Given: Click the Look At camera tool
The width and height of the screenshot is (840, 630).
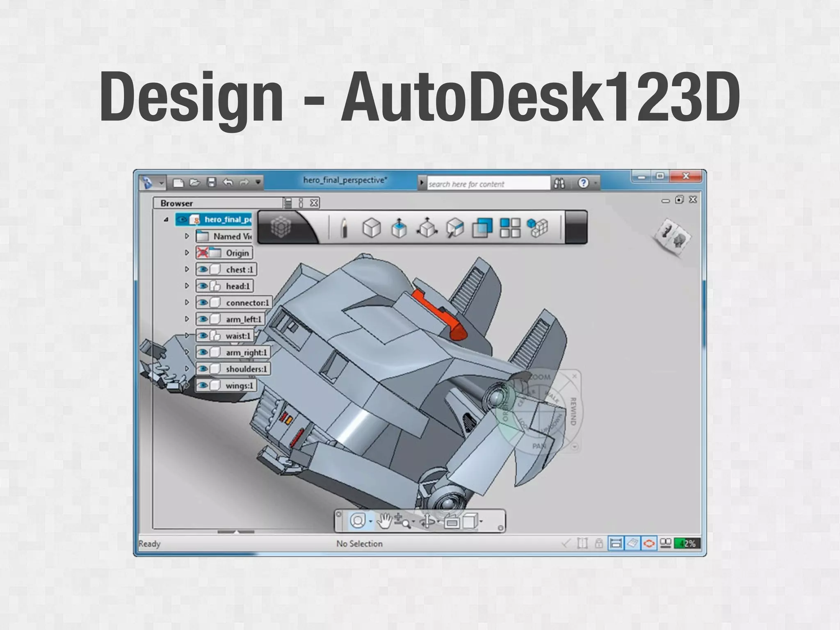Looking at the screenshot, I should click(x=452, y=522).
